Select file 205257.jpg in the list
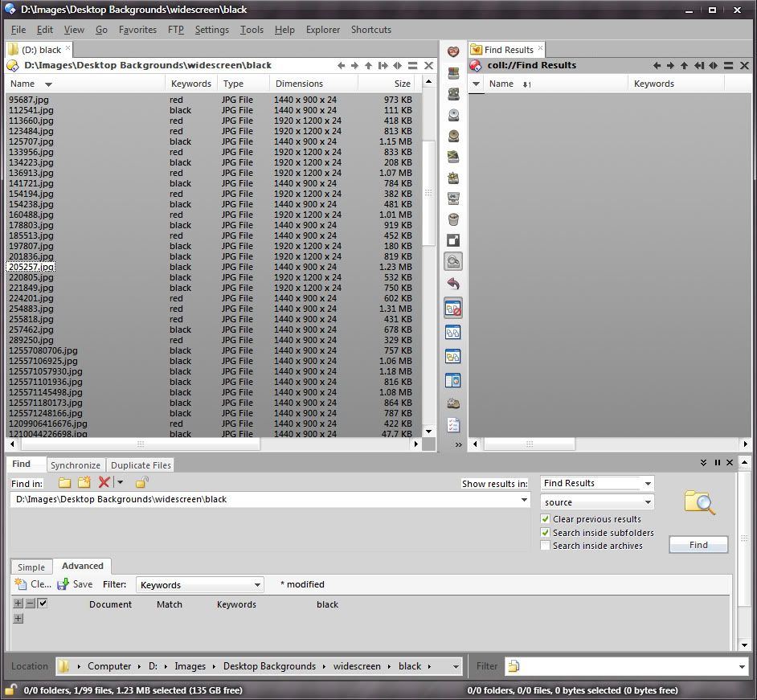 [x=31, y=267]
